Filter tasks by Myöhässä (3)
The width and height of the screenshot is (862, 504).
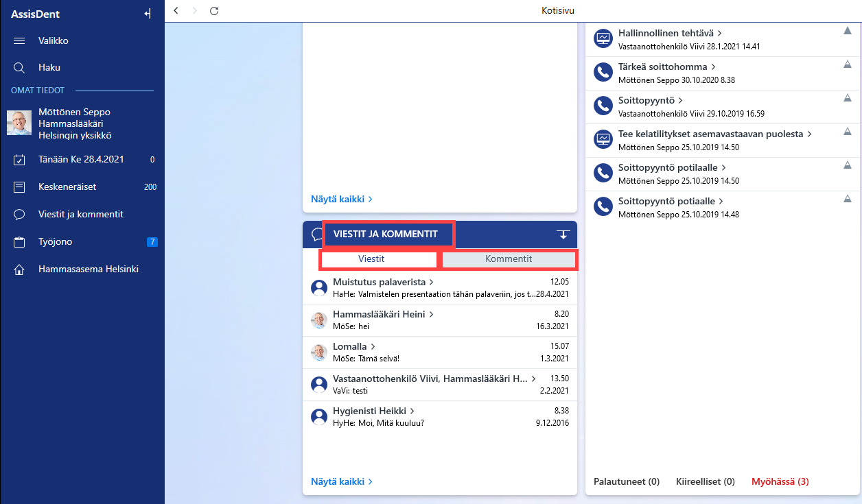[780, 481]
